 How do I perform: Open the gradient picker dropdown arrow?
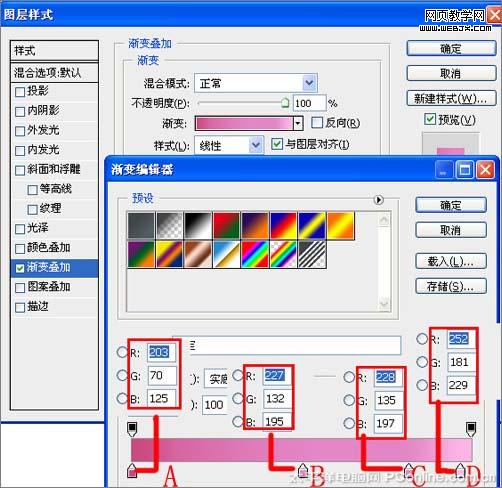coord(298,124)
